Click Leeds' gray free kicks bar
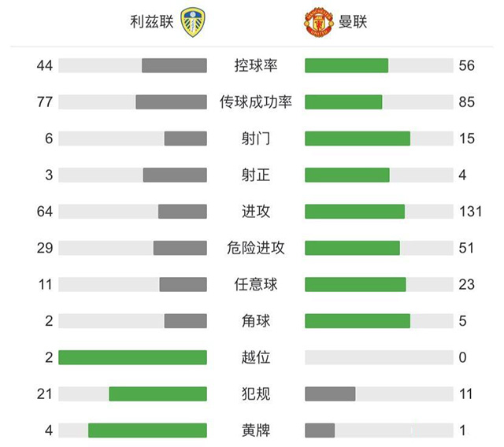The width and height of the screenshot is (504, 447). tap(183, 284)
